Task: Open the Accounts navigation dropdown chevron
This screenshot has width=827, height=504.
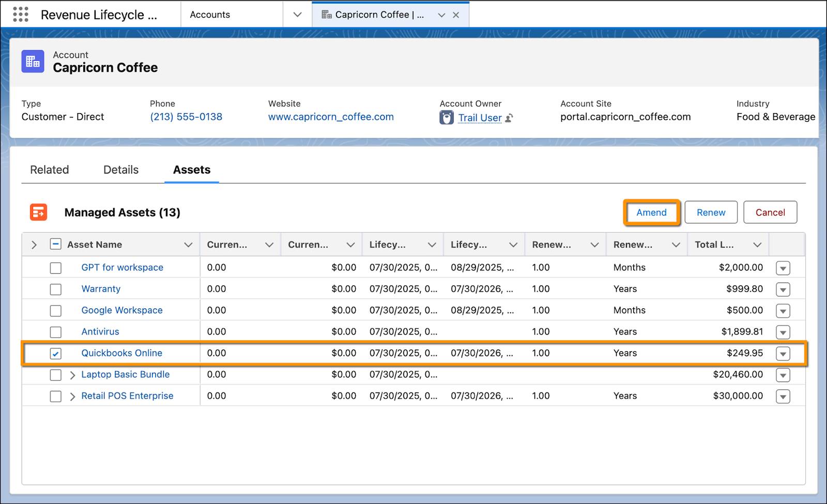Action: 297,14
